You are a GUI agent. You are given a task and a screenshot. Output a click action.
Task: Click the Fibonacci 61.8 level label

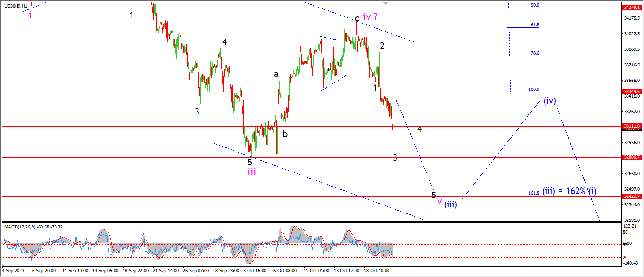535,24
